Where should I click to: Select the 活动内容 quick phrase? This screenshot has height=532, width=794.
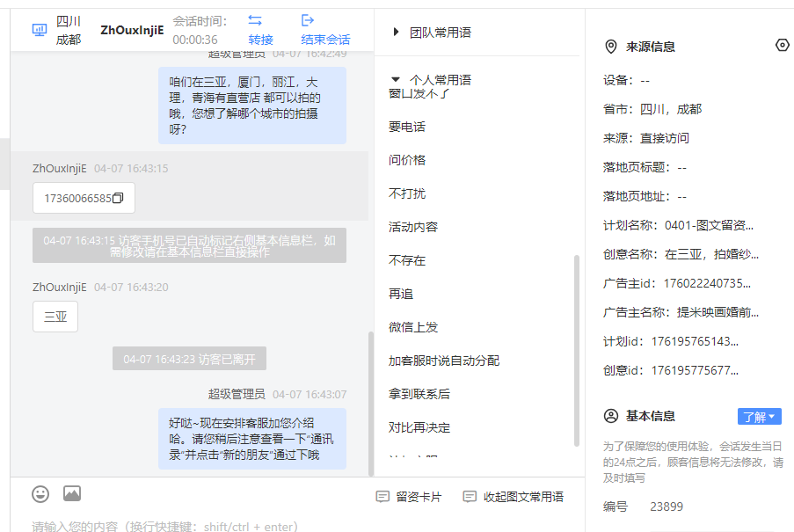(x=413, y=227)
